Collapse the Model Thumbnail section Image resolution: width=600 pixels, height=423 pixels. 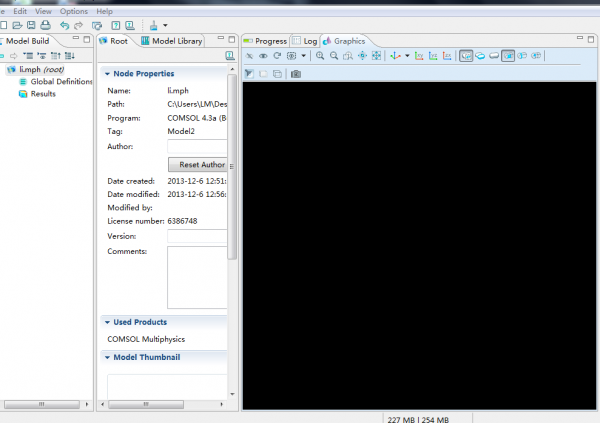coord(107,357)
